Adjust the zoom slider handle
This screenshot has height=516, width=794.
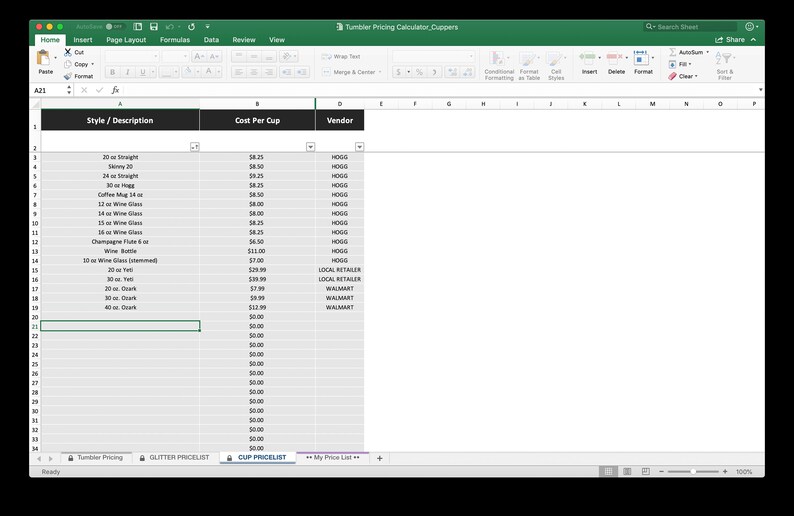pos(693,471)
